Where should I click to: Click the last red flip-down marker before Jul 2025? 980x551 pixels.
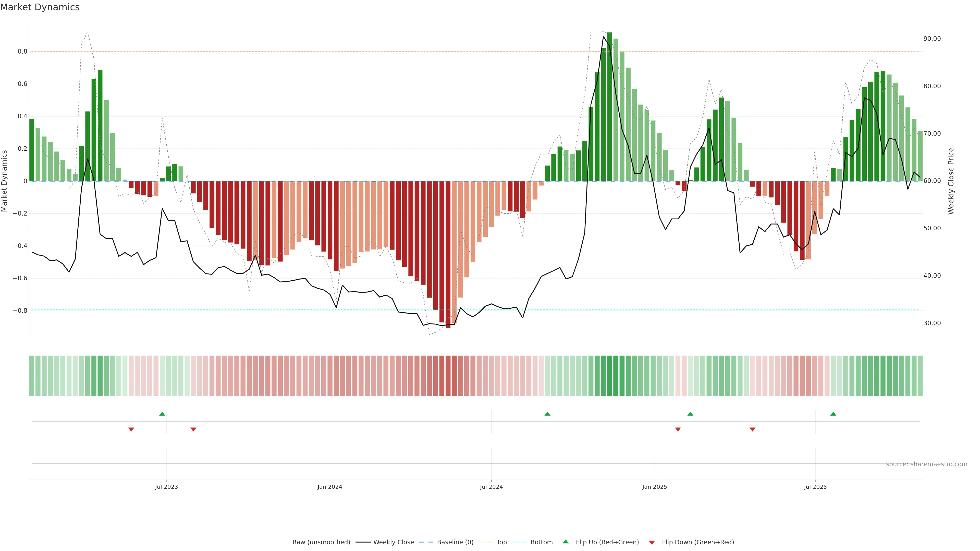click(x=752, y=429)
